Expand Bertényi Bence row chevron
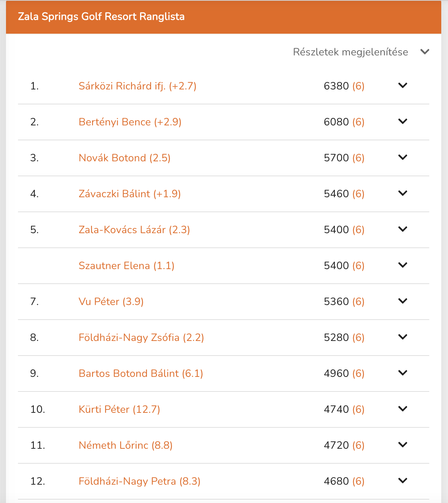 pos(403,122)
